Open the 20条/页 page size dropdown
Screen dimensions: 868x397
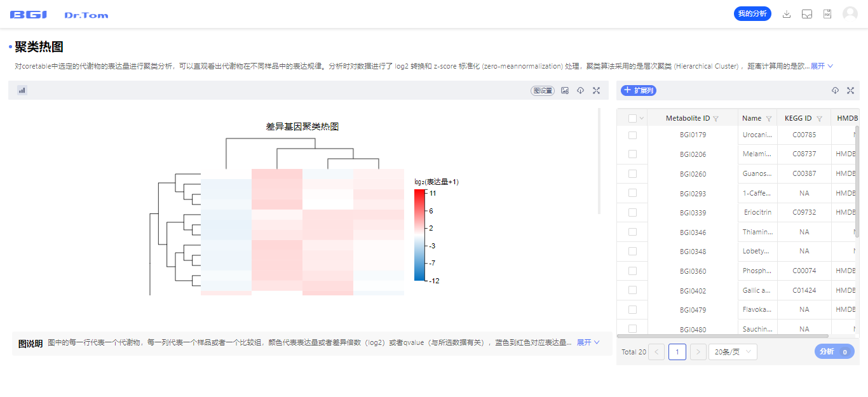click(733, 352)
